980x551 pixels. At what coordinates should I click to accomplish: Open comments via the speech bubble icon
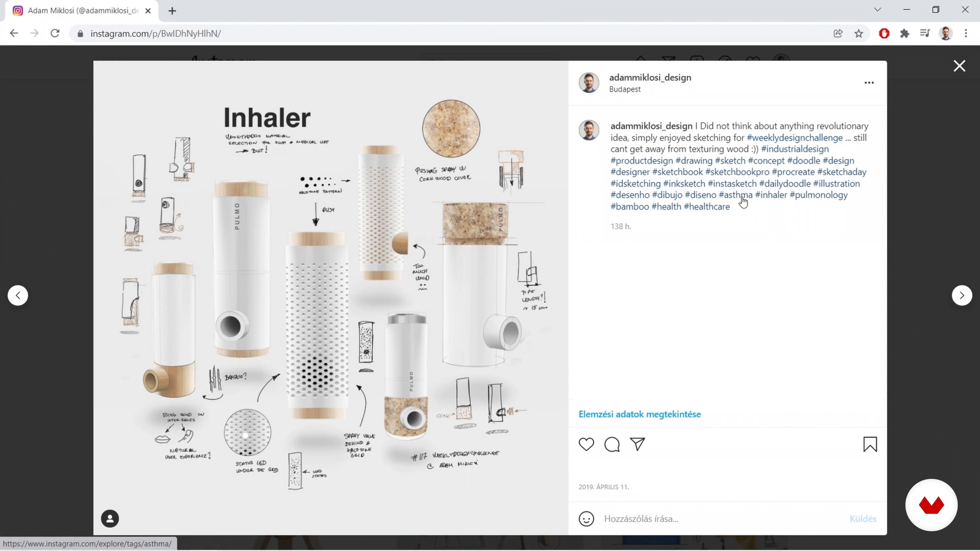[x=612, y=444]
